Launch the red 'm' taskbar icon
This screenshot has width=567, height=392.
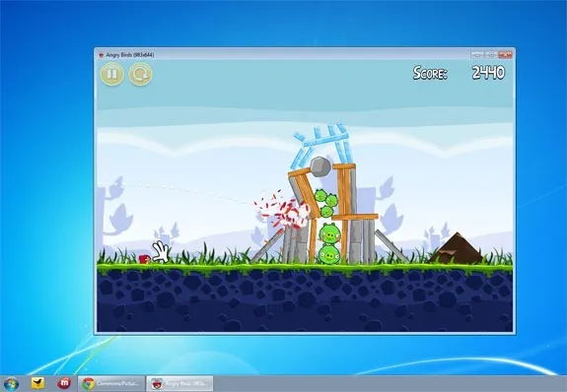point(64,383)
